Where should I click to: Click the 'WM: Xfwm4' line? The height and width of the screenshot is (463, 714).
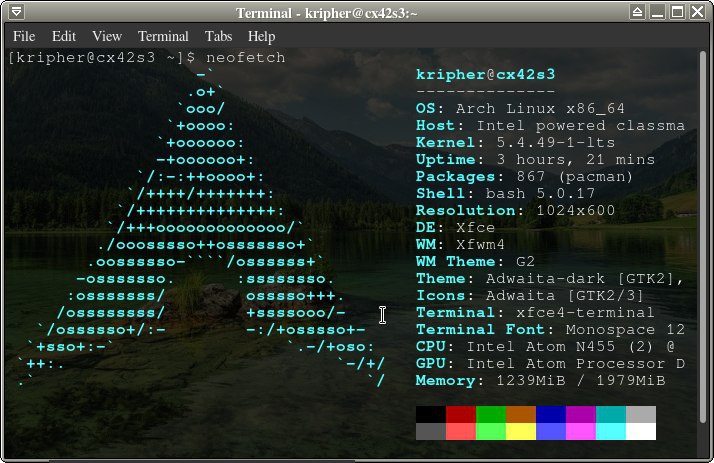click(x=460, y=244)
